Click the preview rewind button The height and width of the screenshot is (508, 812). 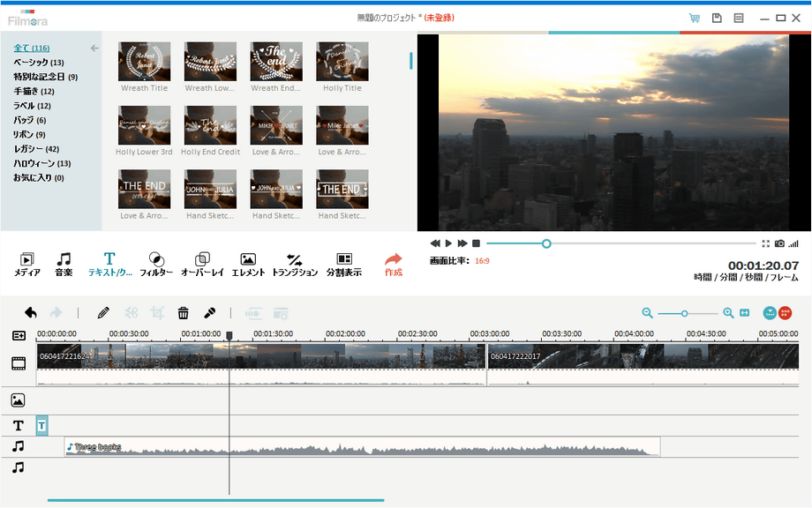(435, 243)
